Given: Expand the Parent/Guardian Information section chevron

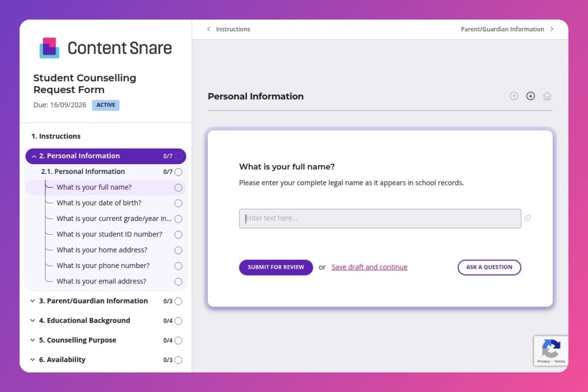Looking at the screenshot, I should pos(33,301).
